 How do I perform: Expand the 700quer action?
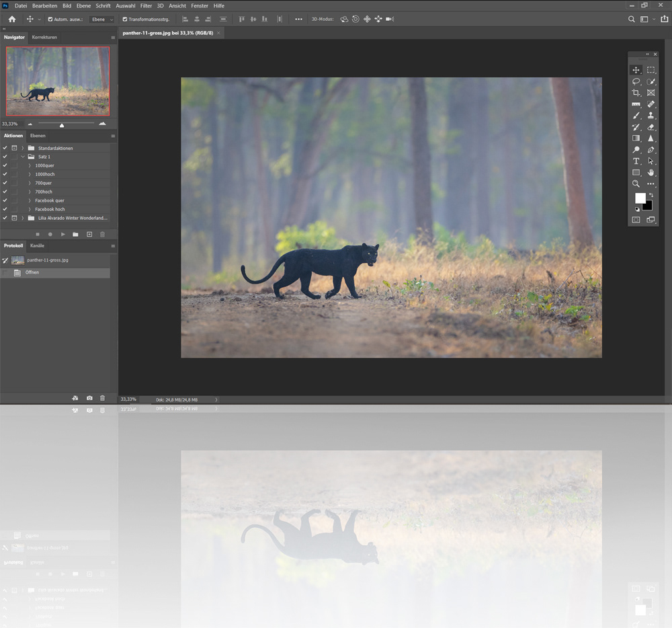click(x=30, y=183)
